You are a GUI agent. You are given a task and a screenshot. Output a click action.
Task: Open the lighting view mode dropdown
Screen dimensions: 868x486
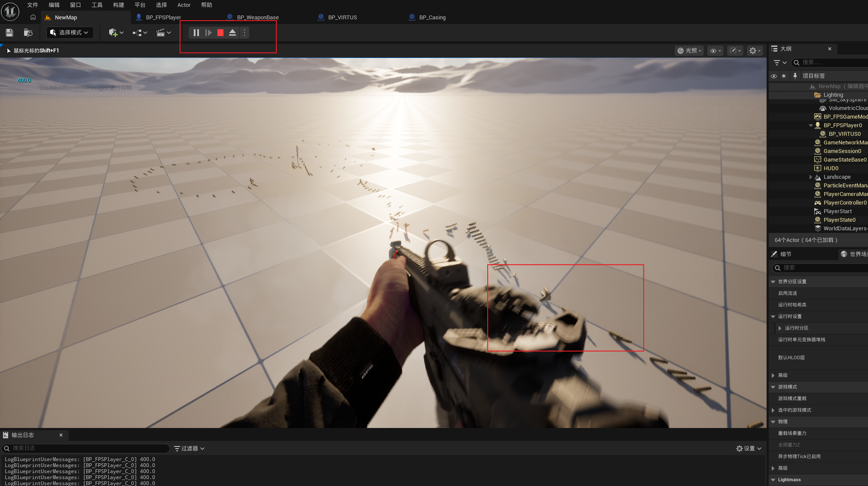click(x=689, y=51)
